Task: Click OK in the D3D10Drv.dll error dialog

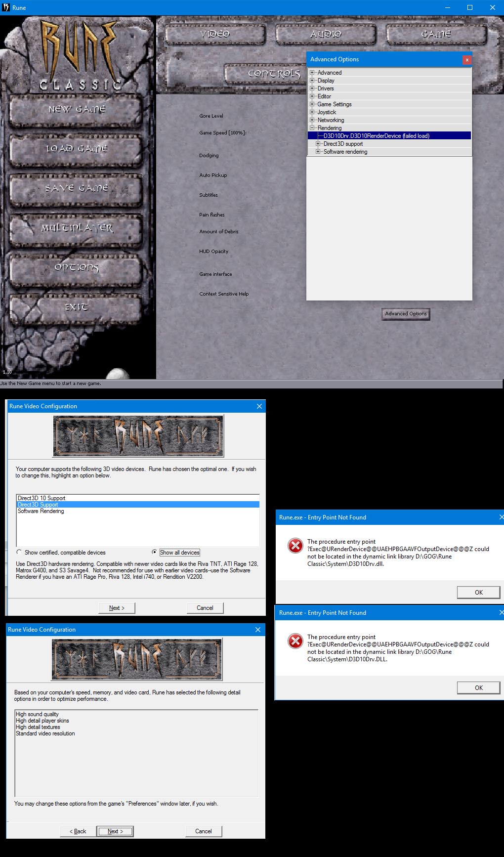Action: pyautogui.click(x=479, y=592)
